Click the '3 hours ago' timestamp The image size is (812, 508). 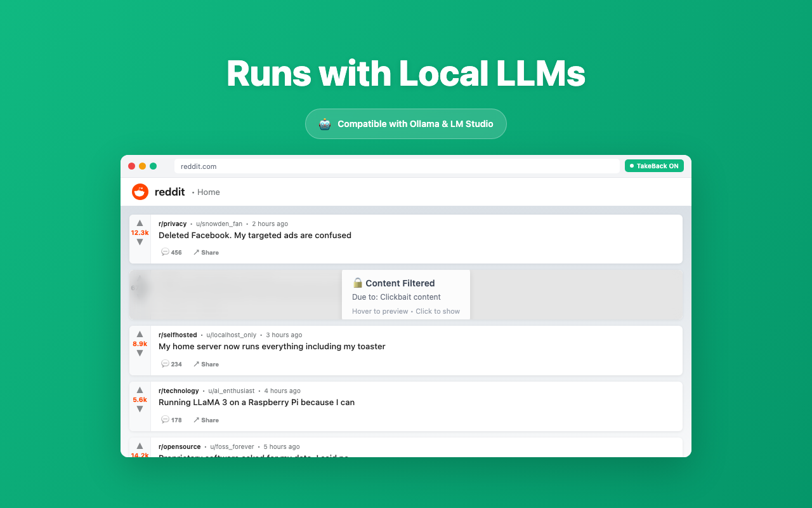point(284,335)
